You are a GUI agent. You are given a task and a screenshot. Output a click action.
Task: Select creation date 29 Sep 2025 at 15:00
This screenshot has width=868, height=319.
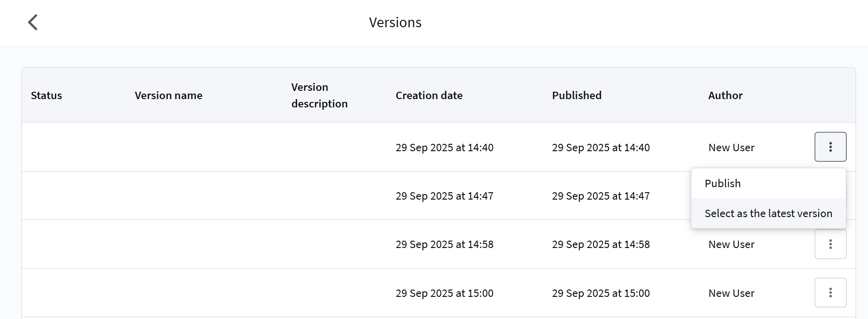[444, 293]
